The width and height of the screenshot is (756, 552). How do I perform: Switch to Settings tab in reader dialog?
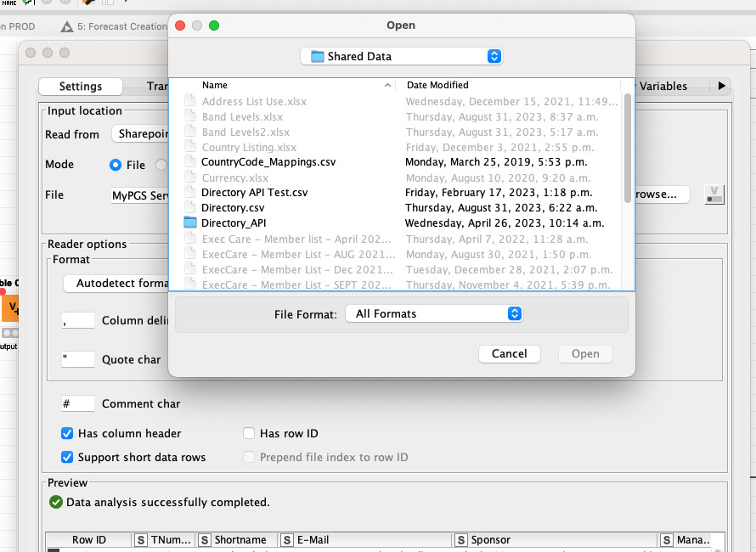pyautogui.click(x=81, y=87)
